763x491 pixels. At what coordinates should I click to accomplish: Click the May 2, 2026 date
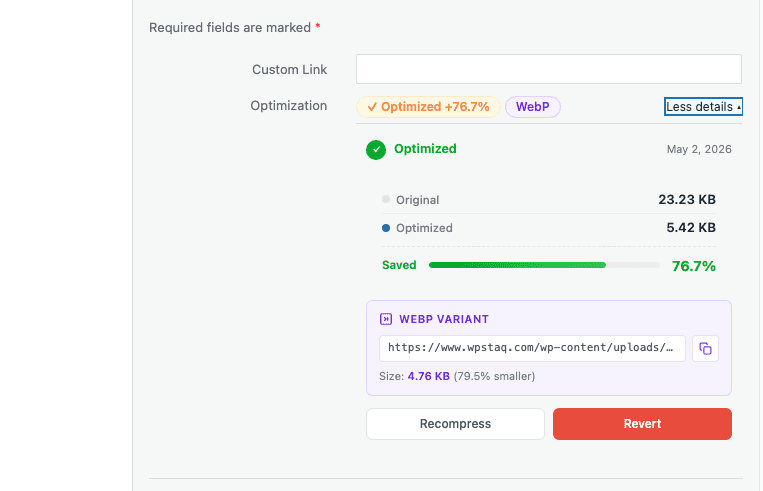pos(699,149)
